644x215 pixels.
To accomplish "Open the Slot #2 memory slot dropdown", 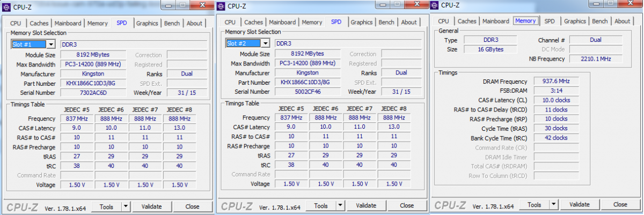I will tap(265, 43).
